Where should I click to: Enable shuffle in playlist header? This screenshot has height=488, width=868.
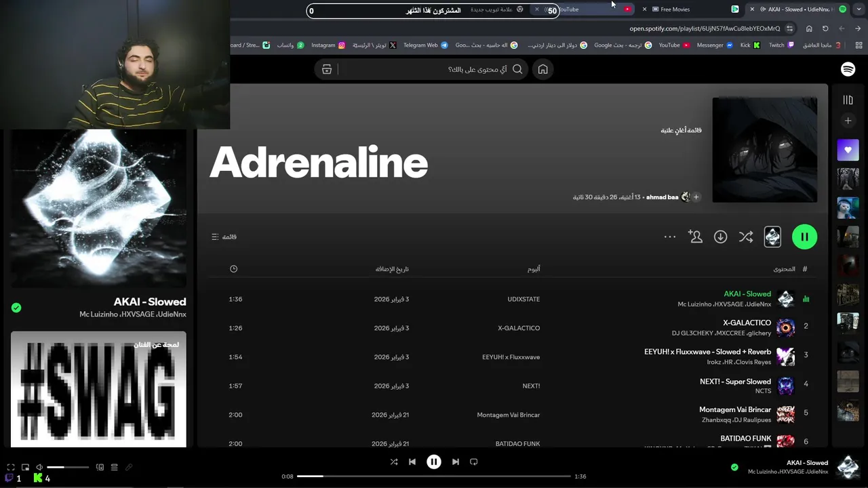[746, 237]
